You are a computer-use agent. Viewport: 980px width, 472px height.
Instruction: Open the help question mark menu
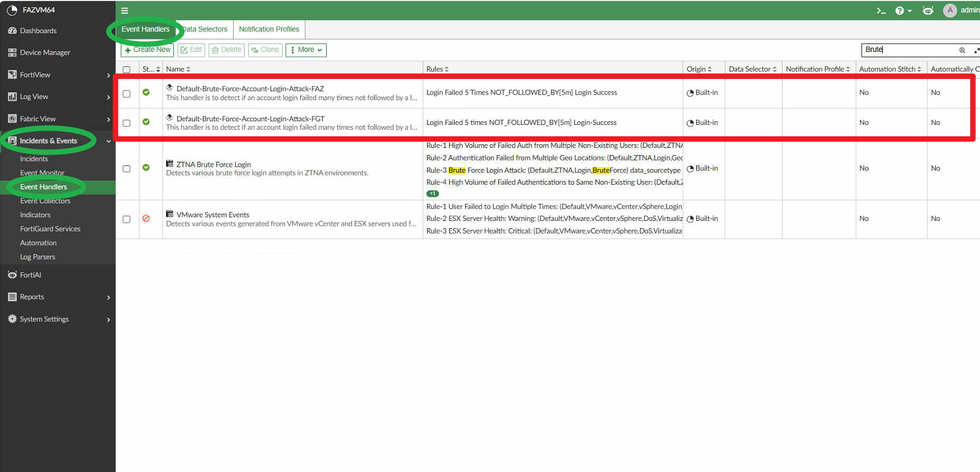coord(900,10)
